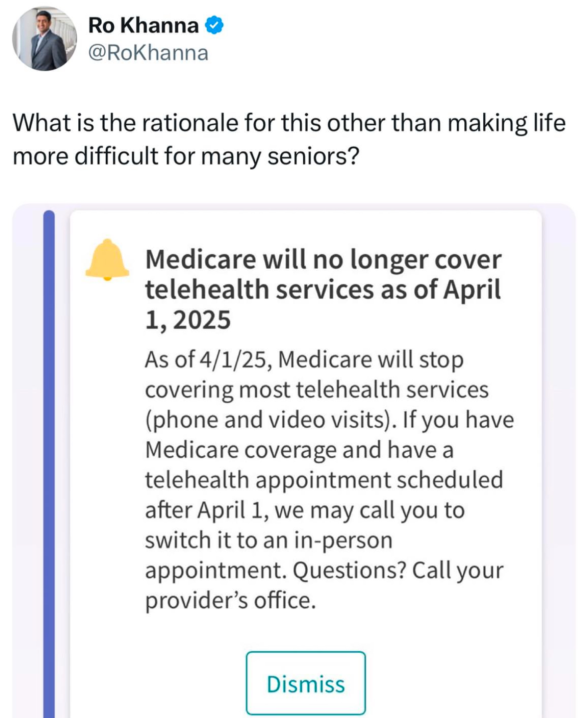
Task: Click the tweet text about the rationale
Action: click(x=289, y=139)
